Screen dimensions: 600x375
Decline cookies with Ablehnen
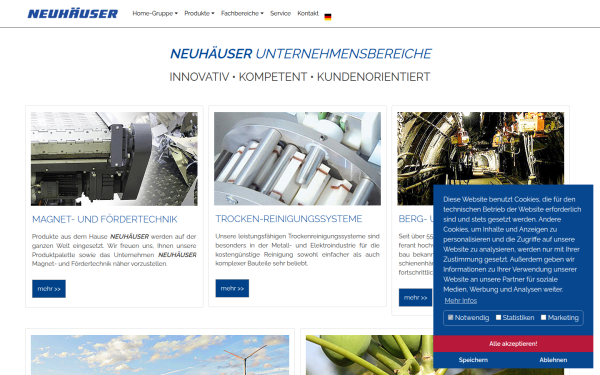[x=553, y=360]
